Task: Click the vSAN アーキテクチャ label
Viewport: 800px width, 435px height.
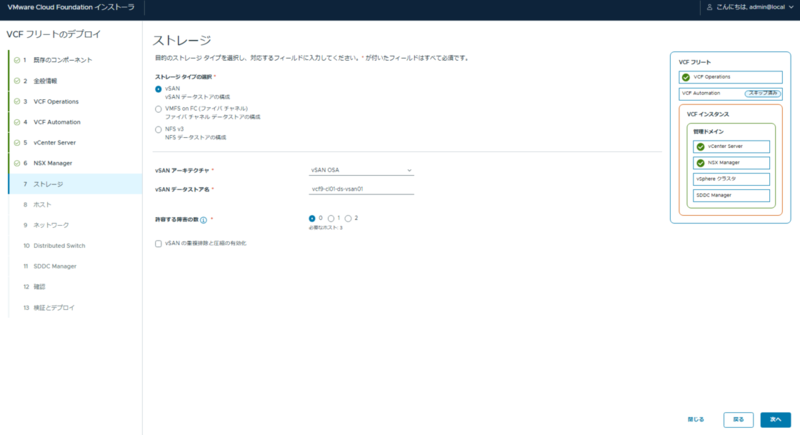Action: click(x=182, y=170)
